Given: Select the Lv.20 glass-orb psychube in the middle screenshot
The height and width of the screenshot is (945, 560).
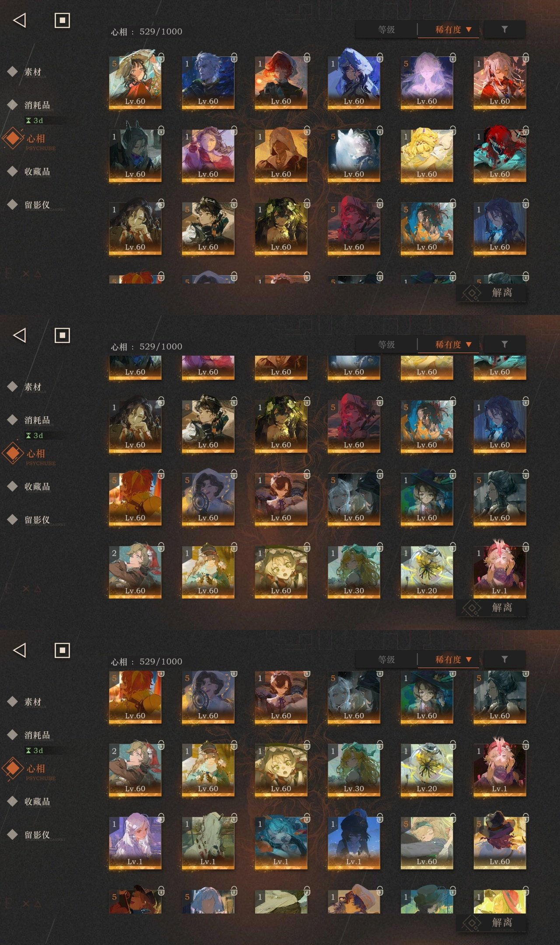Looking at the screenshot, I should (427, 571).
